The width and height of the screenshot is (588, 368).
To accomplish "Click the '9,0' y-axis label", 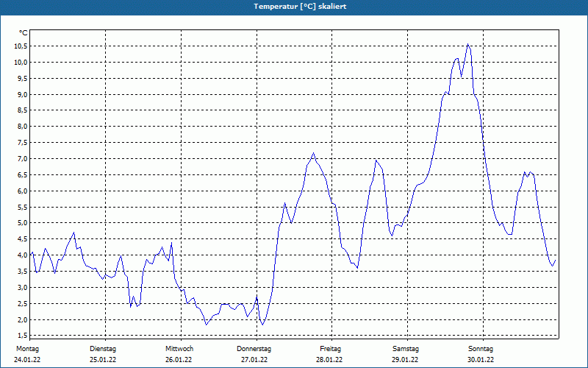I will click(x=23, y=95).
